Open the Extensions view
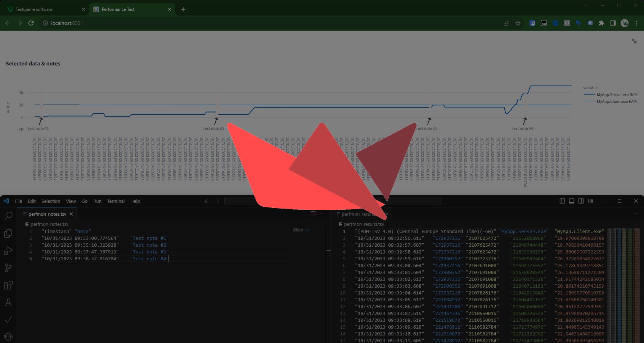The height and width of the screenshot is (343, 644). [8, 285]
